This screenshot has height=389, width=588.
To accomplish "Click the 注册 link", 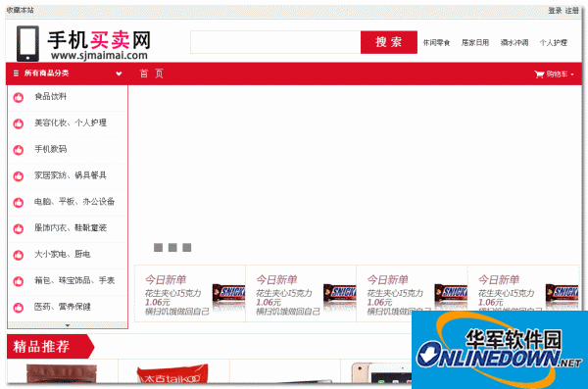I will pyautogui.click(x=572, y=11).
